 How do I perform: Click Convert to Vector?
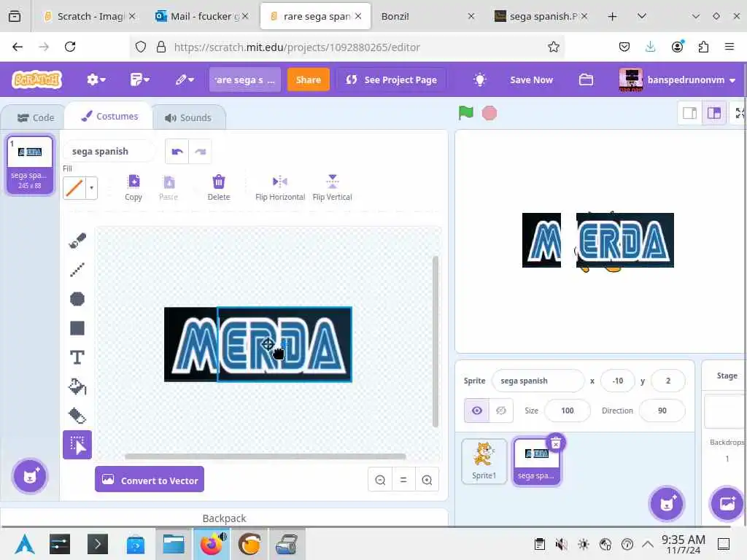[150, 480]
